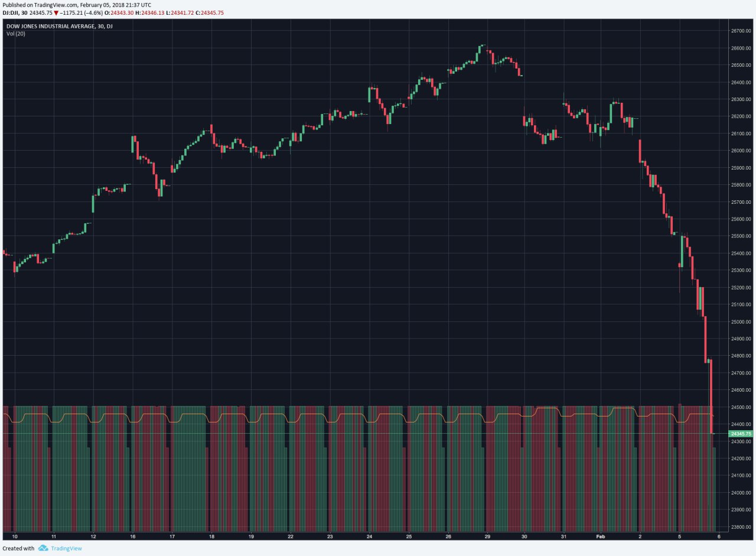
Task: Click the 24900.00 price axis label
Action: 741,339
